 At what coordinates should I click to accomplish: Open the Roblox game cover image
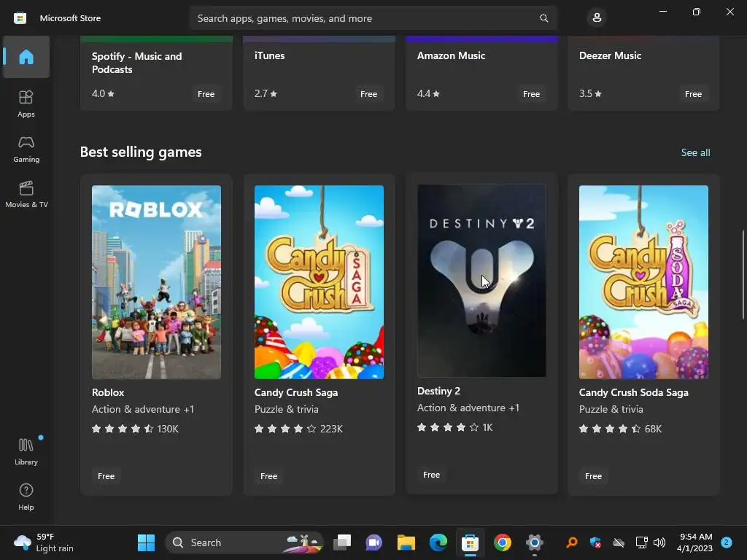tap(156, 282)
